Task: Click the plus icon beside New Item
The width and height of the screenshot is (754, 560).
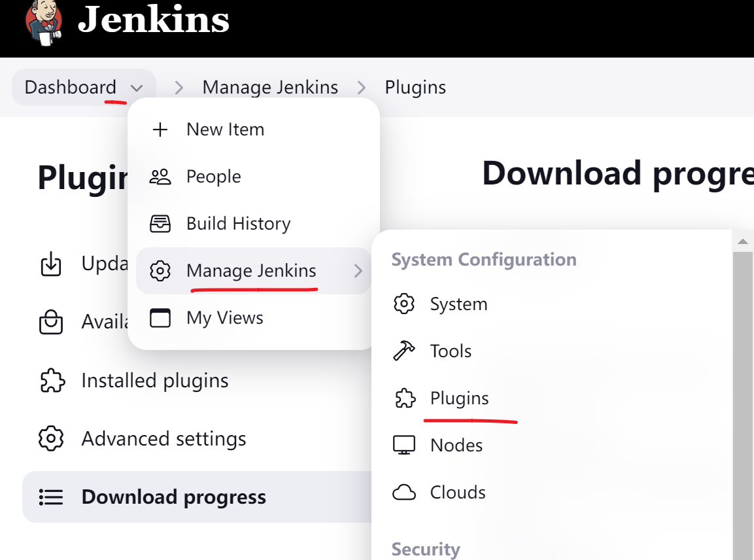Action: coord(160,130)
